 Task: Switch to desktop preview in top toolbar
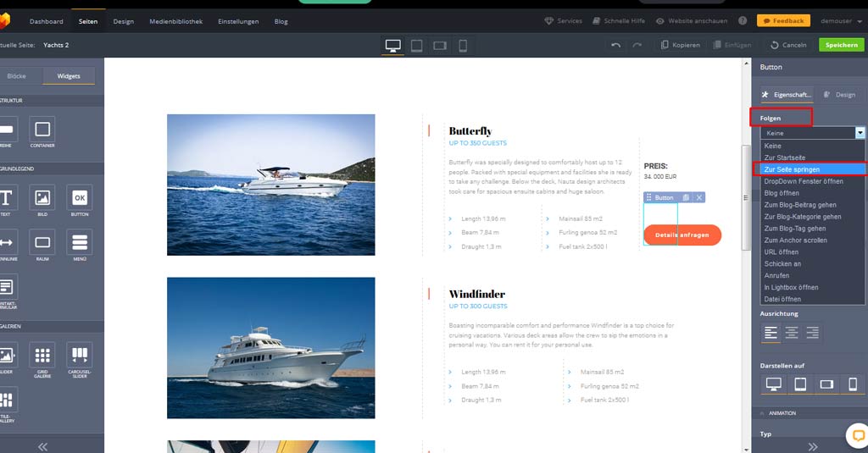tap(392, 46)
